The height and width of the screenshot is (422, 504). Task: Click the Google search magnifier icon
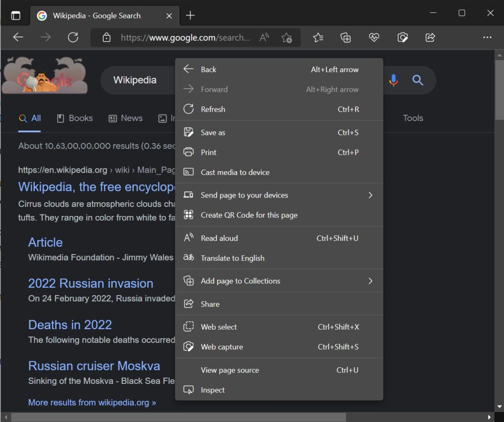pos(418,80)
